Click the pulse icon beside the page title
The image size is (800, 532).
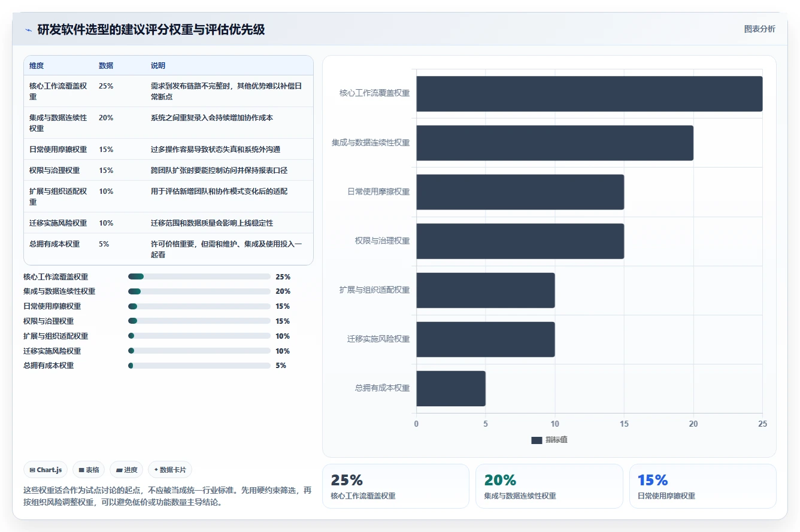(x=29, y=30)
